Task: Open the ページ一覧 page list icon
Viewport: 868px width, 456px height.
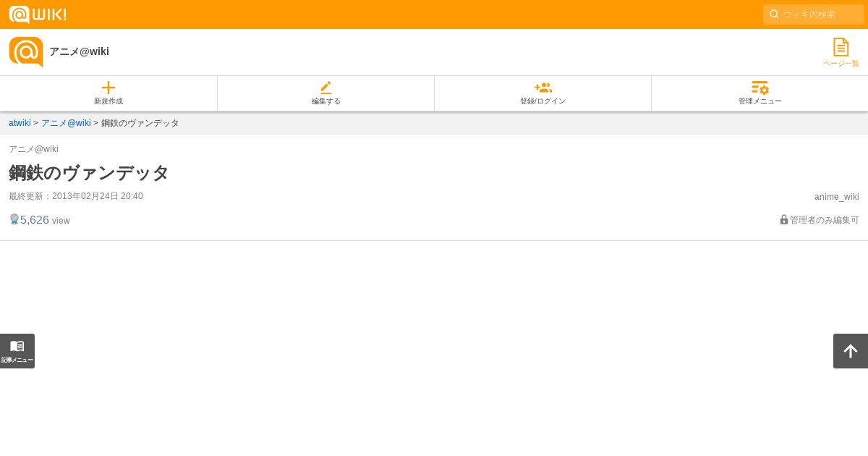Action: [x=841, y=53]
